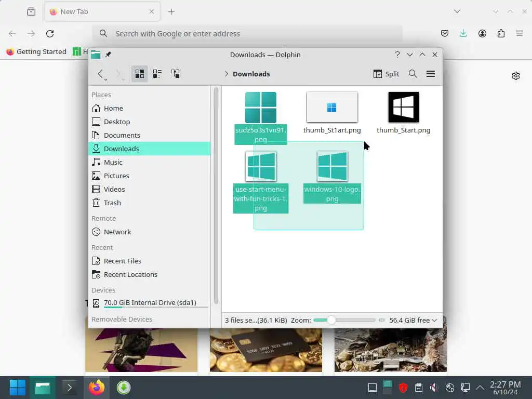The width and height of the screenshot is (532, 399).
Task: Click the Split view button
Action: (x=387, y=74)
